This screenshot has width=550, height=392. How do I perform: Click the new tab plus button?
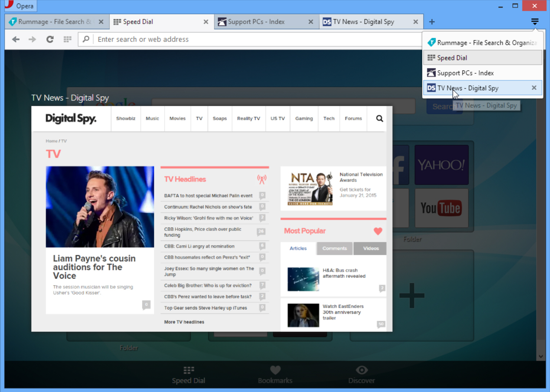click(x=432, y=22)
